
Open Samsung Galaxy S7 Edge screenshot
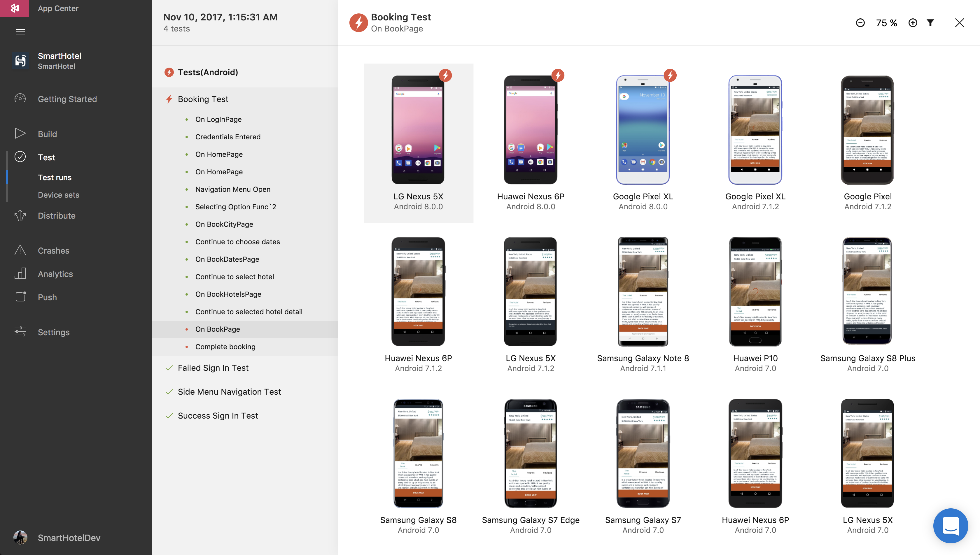coord(531,453)
